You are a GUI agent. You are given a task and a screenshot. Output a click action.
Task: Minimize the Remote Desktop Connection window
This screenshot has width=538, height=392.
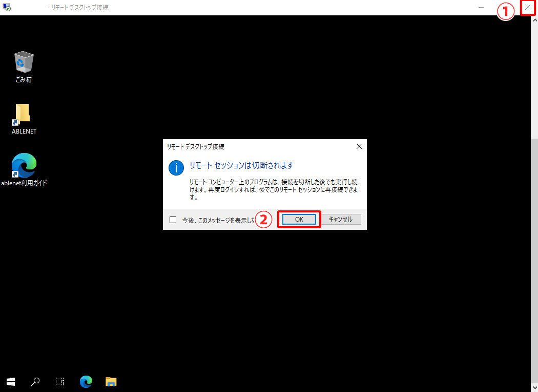coord(481,8)
